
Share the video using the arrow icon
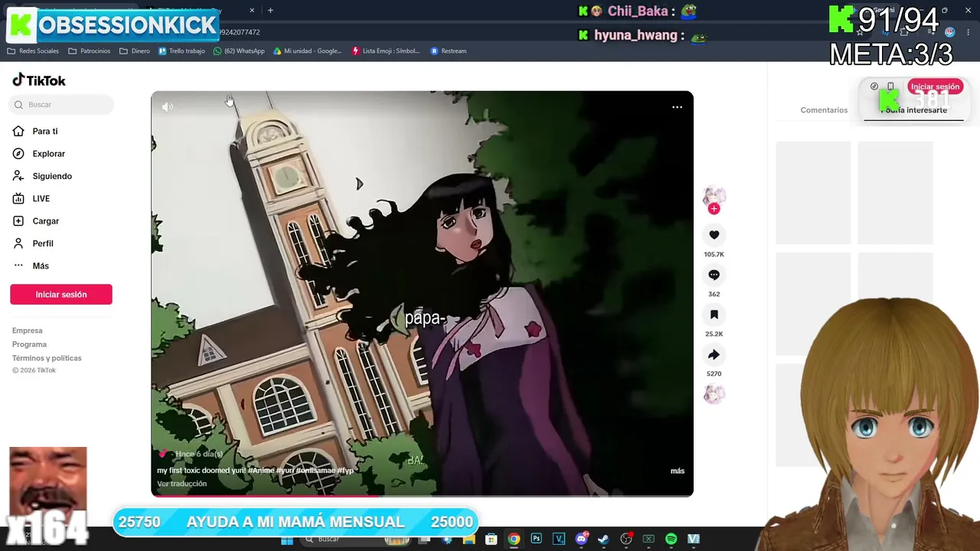pos(714,354)
